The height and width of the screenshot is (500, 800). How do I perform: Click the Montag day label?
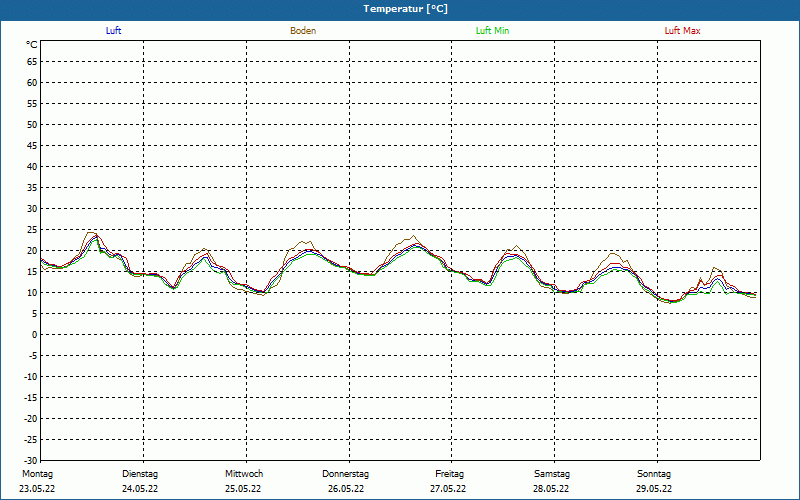point(37,474)
